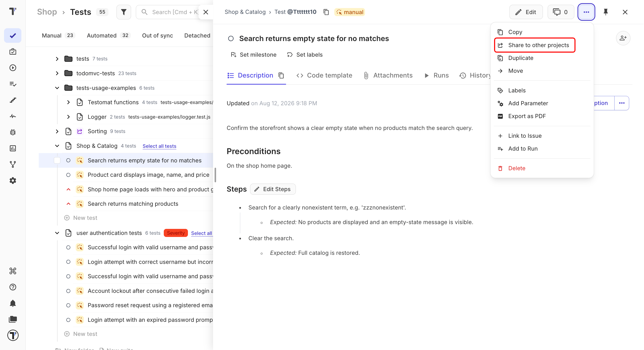This screenshot has width=644, height=350.
Task: Expand the Testomat functions suite
Action: click(68, 102)
